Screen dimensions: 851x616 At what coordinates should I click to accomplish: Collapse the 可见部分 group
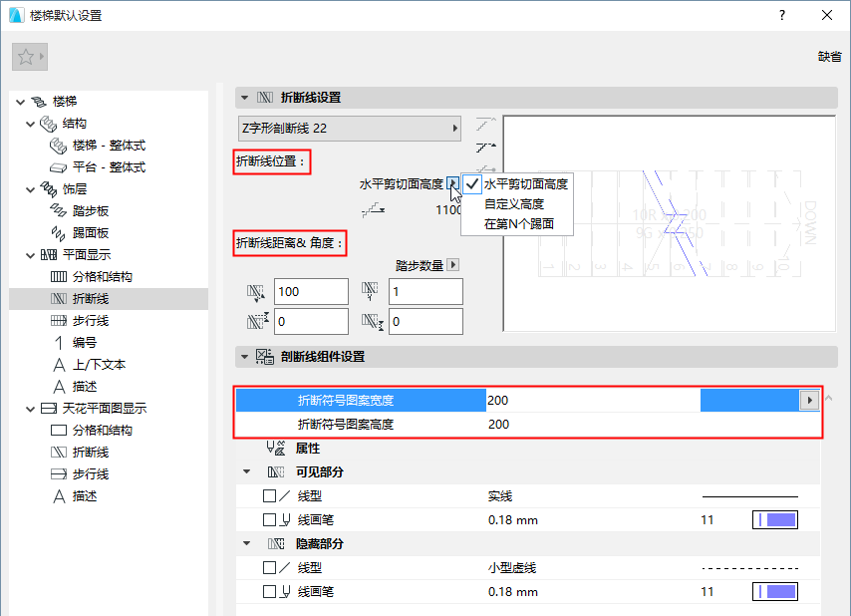[247, 471]
